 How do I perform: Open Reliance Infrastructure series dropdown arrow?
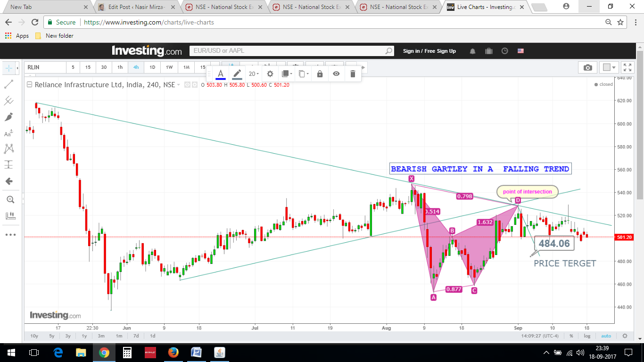click(x=179, y=85)
